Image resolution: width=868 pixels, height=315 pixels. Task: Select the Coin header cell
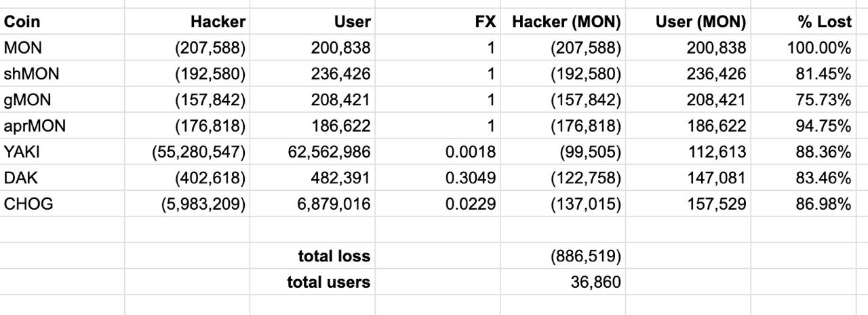click(x=62, y=22)
